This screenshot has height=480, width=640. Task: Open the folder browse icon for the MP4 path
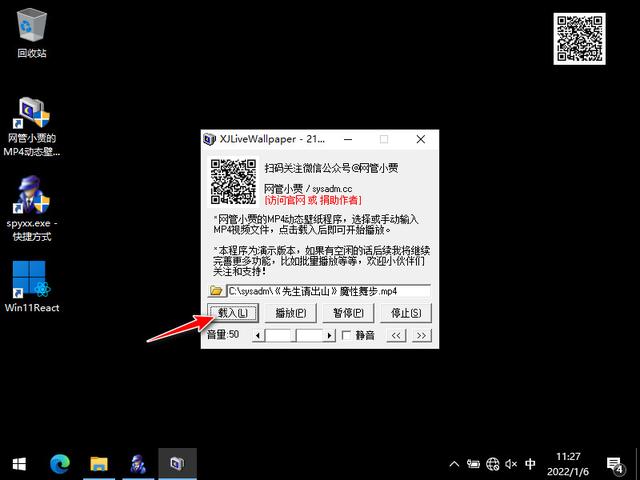216,291
